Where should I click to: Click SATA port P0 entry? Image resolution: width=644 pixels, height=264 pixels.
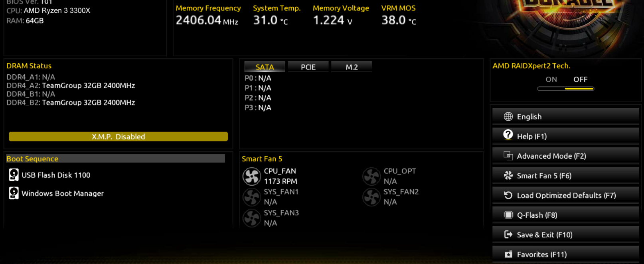258,78
